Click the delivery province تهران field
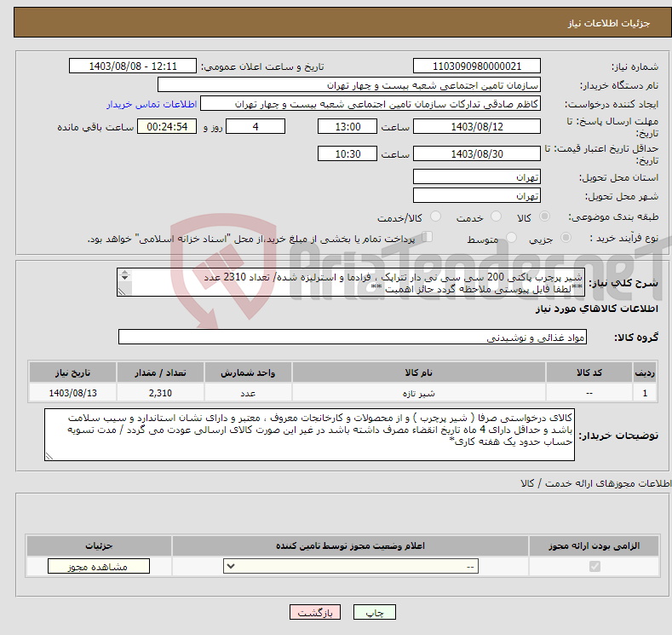Screen dimensions: 672x635 coord(477,176)
